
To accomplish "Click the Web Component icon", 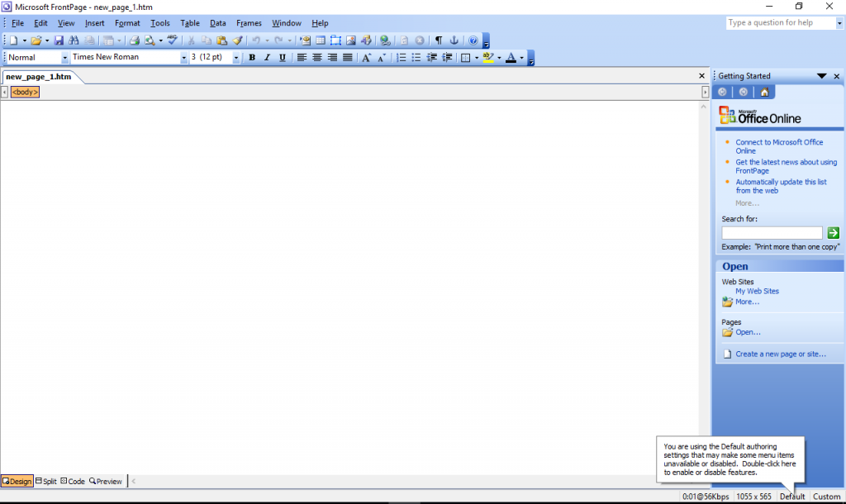I will point(305,40).
